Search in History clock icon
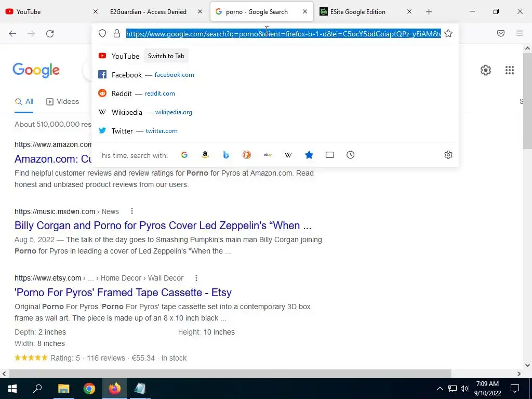Viewport: 532px width, 399px height. pyautogui.click(x=351, y=155)
